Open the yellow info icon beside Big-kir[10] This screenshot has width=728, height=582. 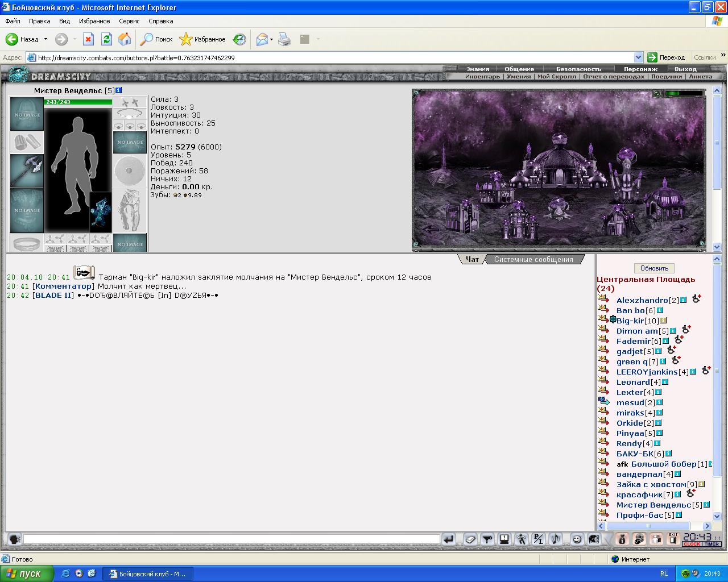[663, 321]
